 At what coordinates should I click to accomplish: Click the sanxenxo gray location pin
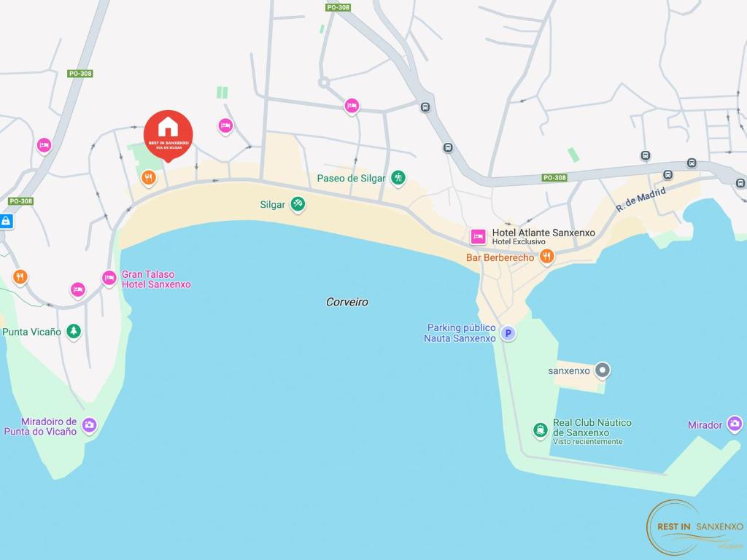point(603,370)
